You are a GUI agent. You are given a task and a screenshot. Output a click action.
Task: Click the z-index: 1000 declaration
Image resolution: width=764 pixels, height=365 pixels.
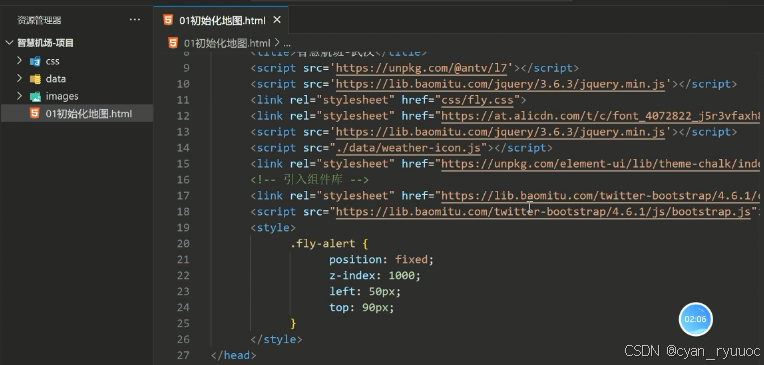(374, 276)
